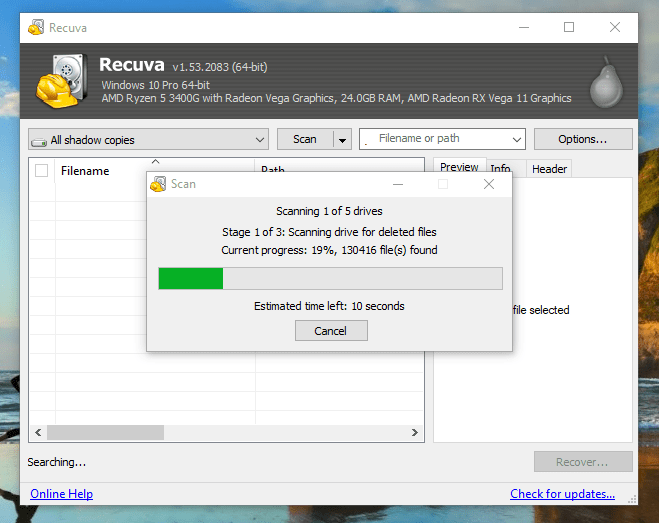The image size is (659, 523).
Task: Click the horizontal scrollbar thumb in file list
Action: 105,432
